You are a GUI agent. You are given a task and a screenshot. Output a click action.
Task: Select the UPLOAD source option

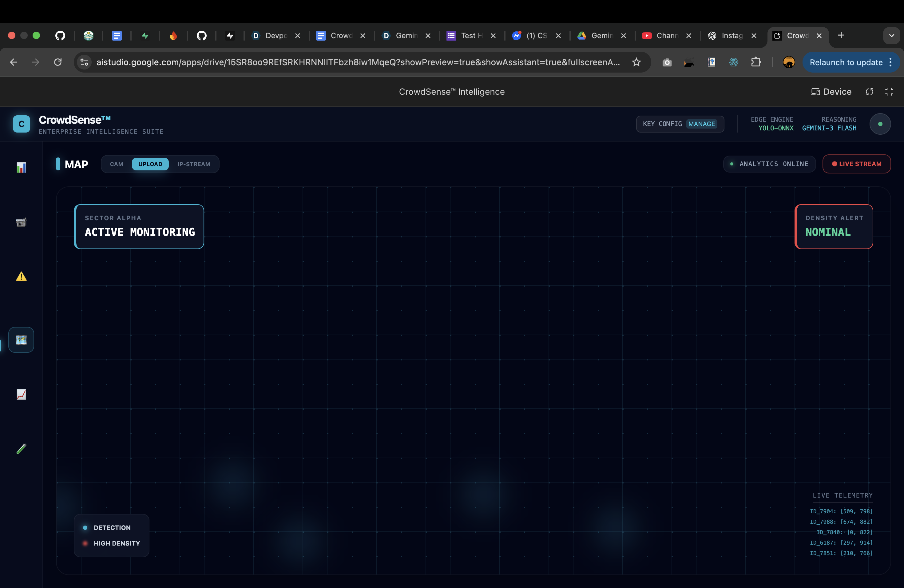tap(150, 164)
